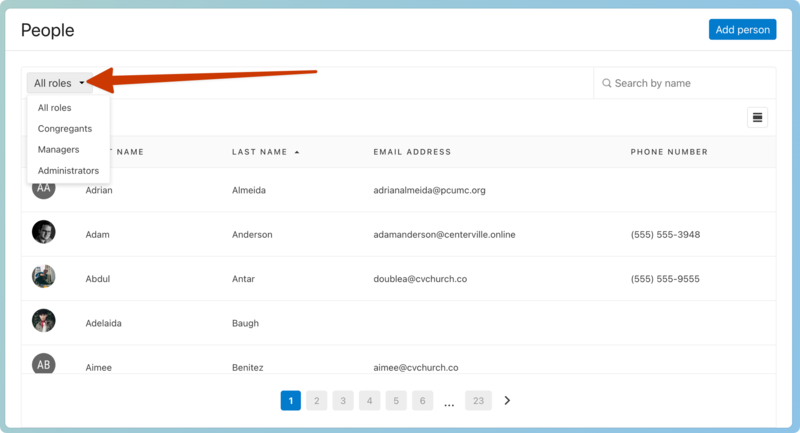
Task: Select All roles menu option
Action: pyautogui.click(x=55, y=108)
